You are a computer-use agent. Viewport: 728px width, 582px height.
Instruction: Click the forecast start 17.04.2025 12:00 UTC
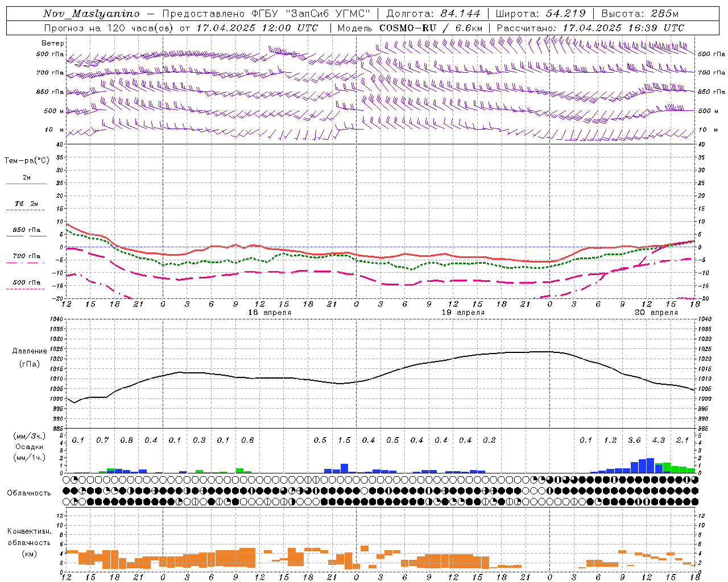(257, 28)
